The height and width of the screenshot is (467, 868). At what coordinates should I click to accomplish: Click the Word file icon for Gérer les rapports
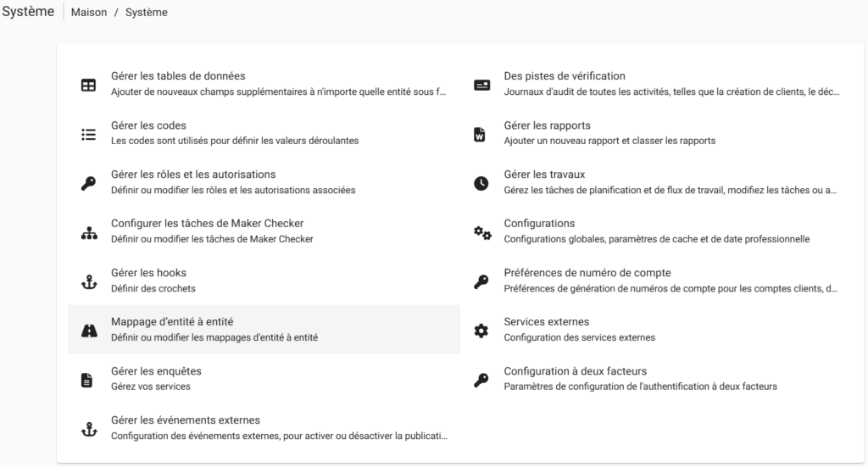point(481,134)
